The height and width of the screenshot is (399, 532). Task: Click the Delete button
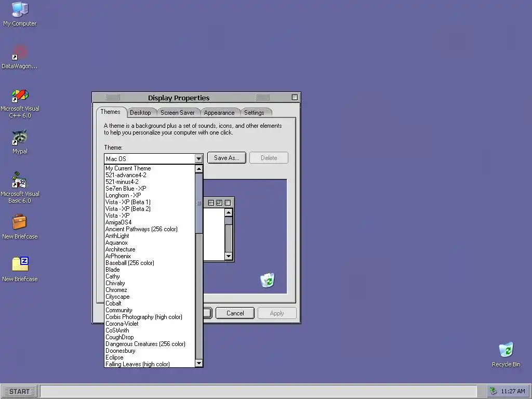click(269, 158)
